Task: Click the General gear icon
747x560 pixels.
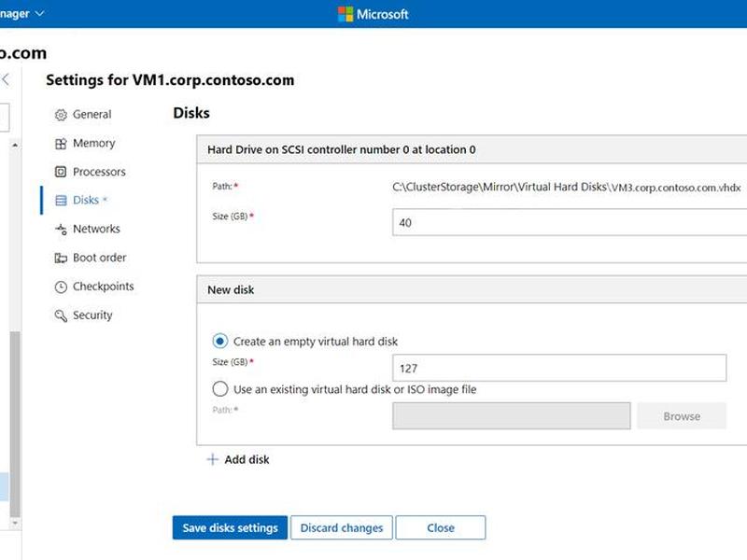Action: click(61, 115)
